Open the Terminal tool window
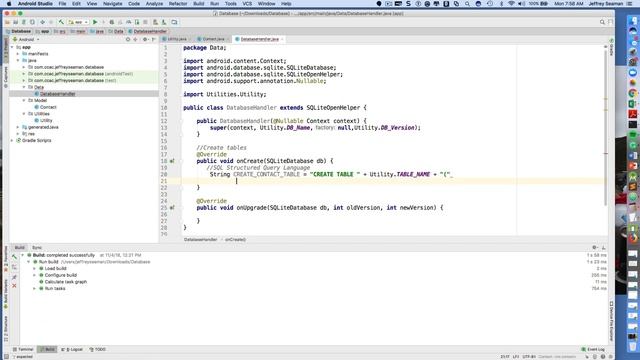The height and width of the screenshot is (360, 640). click(x=23, y=349)
